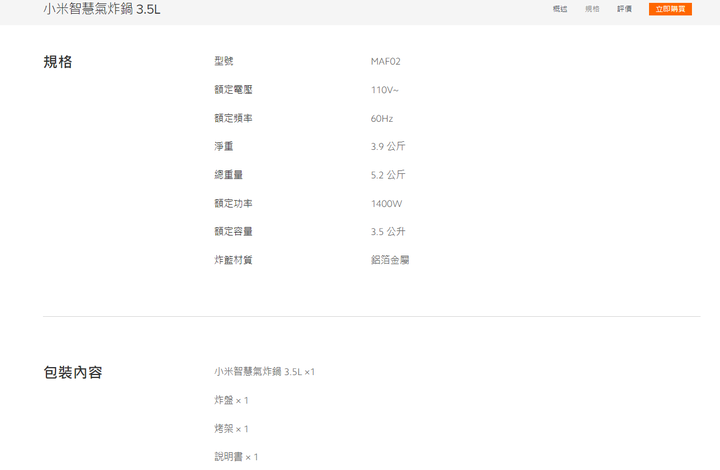Click the 型號 label
Image resolution: width=720 pixels, height=470 pixels.
pyautogui.click(x=224, y=61)
